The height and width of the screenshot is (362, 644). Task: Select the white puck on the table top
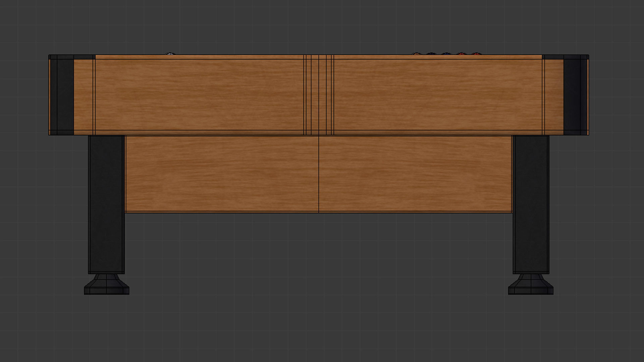(170, 54)
